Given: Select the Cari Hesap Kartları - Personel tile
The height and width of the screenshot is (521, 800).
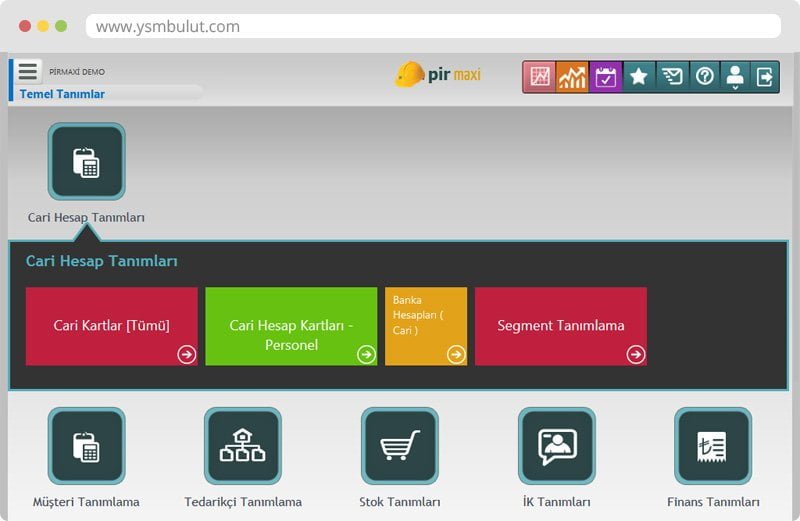Looking at the screenshot, I should pos(291,326).
